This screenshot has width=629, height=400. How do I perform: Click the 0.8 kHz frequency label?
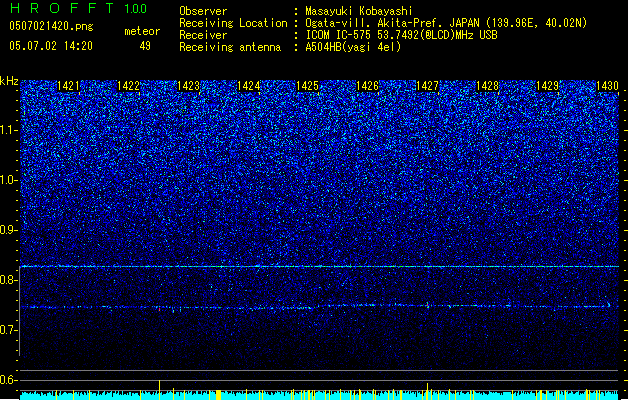pyautogui.click(x=9, y=280)
